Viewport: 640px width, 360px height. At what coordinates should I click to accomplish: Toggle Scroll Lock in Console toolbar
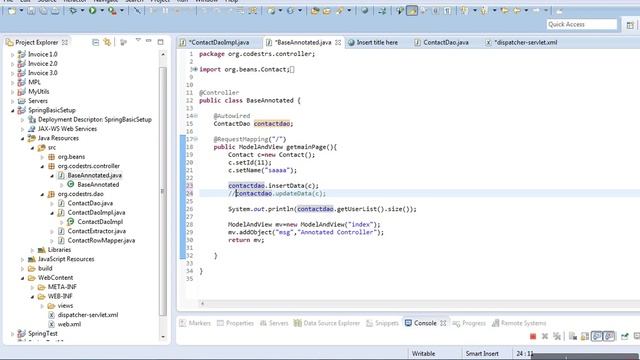584,336
